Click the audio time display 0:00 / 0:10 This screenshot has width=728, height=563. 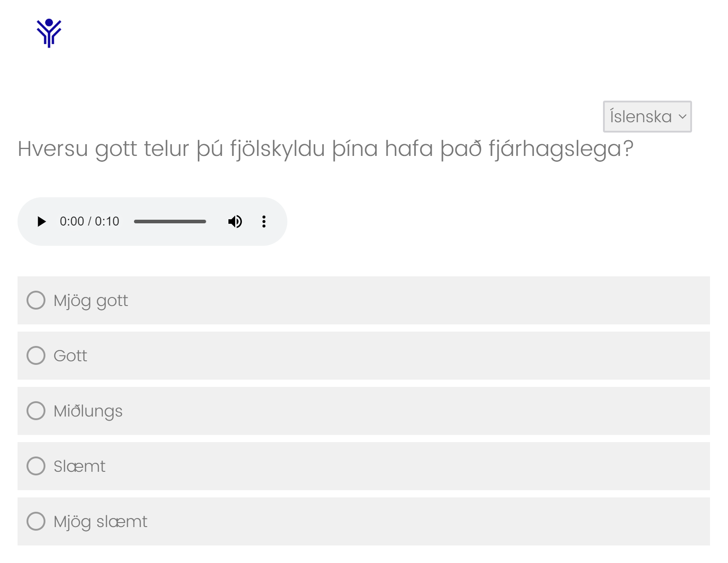(x=89, y=222)
